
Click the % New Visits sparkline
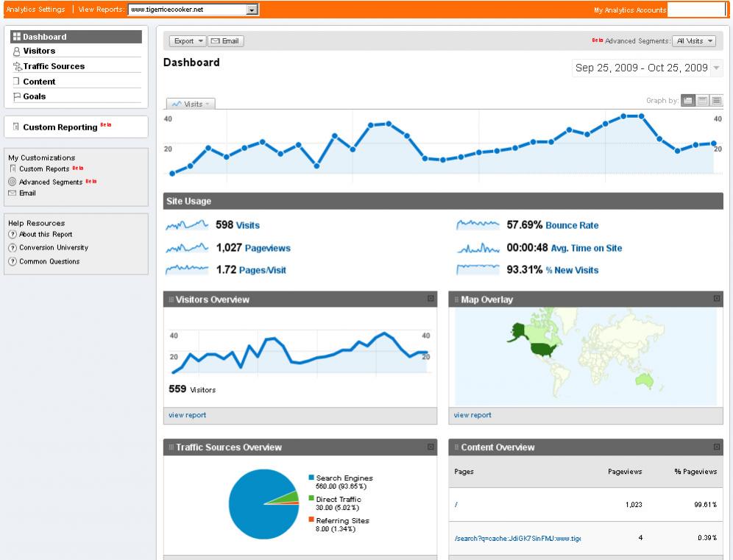tap(478, 270)
